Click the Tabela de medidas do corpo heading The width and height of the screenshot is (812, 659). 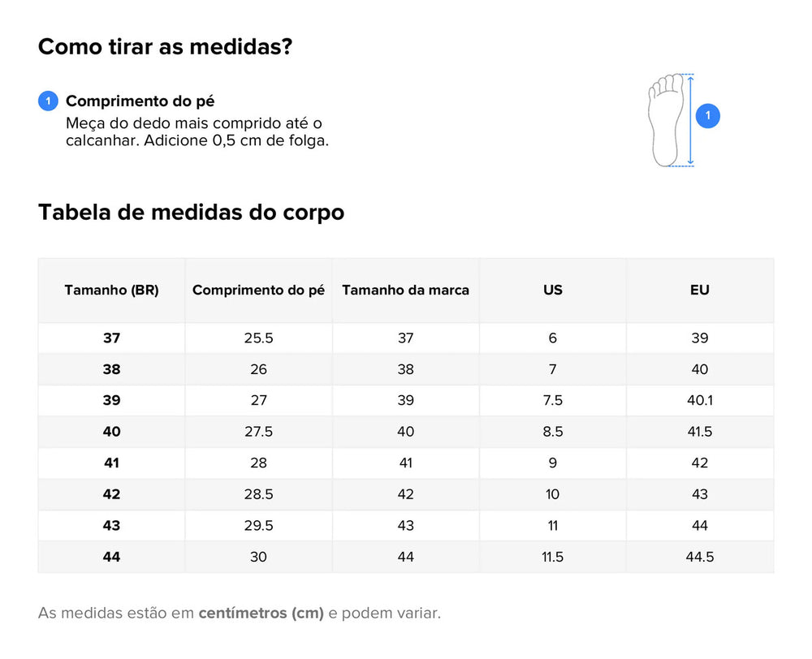191,213
